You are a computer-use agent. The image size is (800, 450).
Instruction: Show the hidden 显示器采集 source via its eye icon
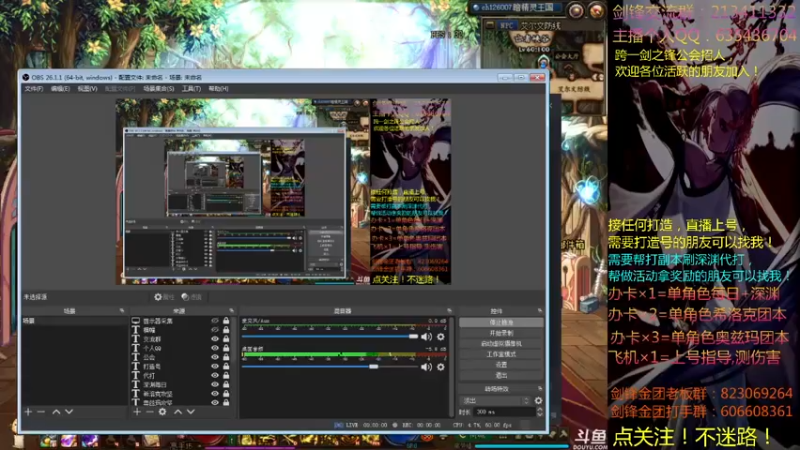[215, 321]
